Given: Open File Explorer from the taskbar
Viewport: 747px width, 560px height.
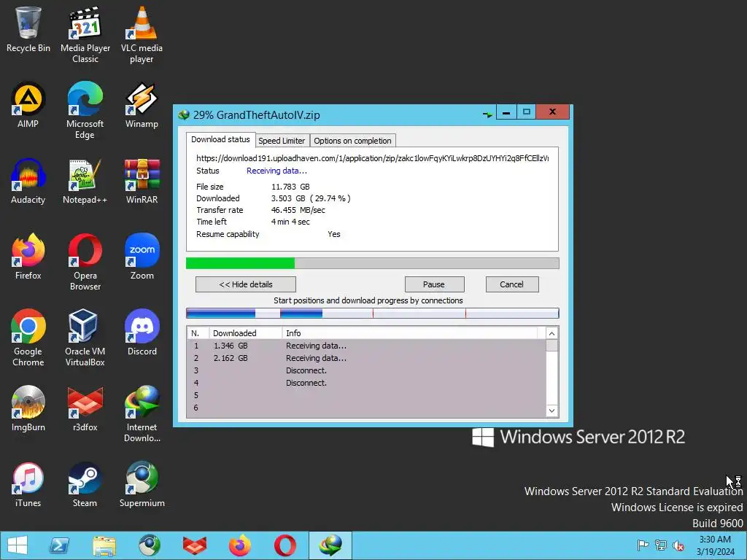Looking at the screenshot, I should coord(104,545).
